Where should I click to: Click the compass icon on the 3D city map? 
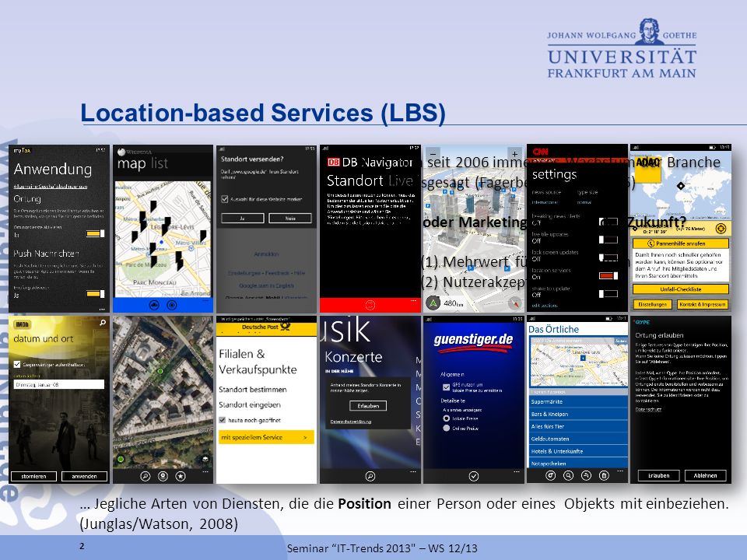[x=514, y=303]
